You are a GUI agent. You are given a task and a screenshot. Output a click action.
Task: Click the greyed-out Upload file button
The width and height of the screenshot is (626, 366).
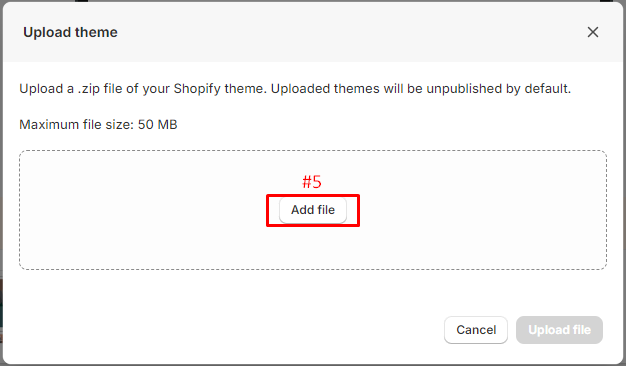point(559,330)
